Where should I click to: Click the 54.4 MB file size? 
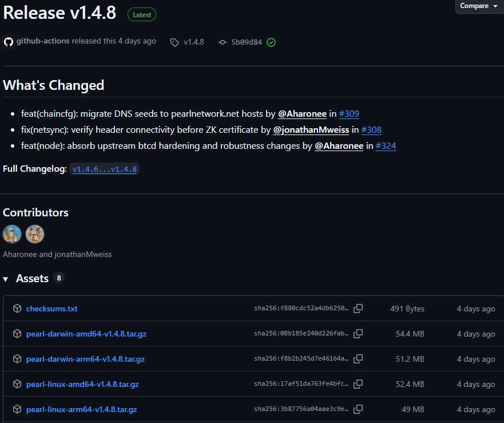(410, 334)
